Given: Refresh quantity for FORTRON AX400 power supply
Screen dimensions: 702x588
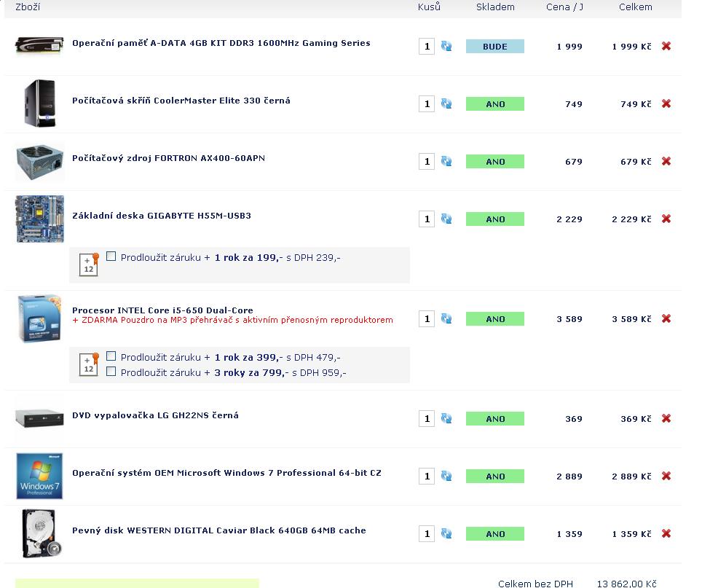Looking at the screenshot, I should (446, 161).
